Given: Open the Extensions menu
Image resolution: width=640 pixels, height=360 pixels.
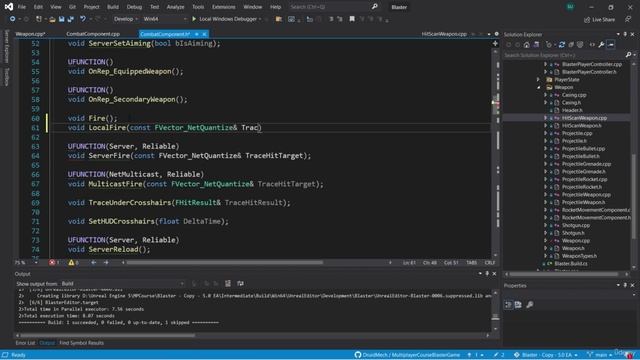Looking at the screenshot, I should (x=224, y=7).
